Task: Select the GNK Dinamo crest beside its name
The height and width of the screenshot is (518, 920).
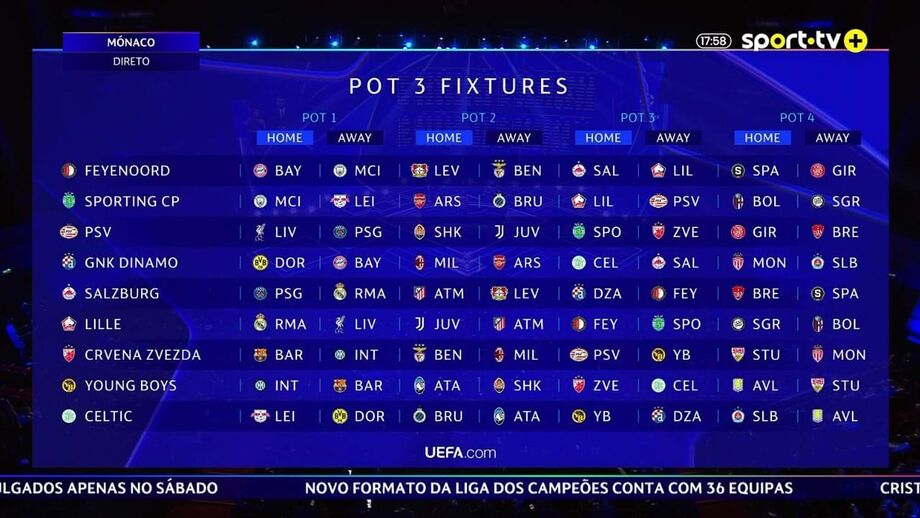Action: (68, 262)
